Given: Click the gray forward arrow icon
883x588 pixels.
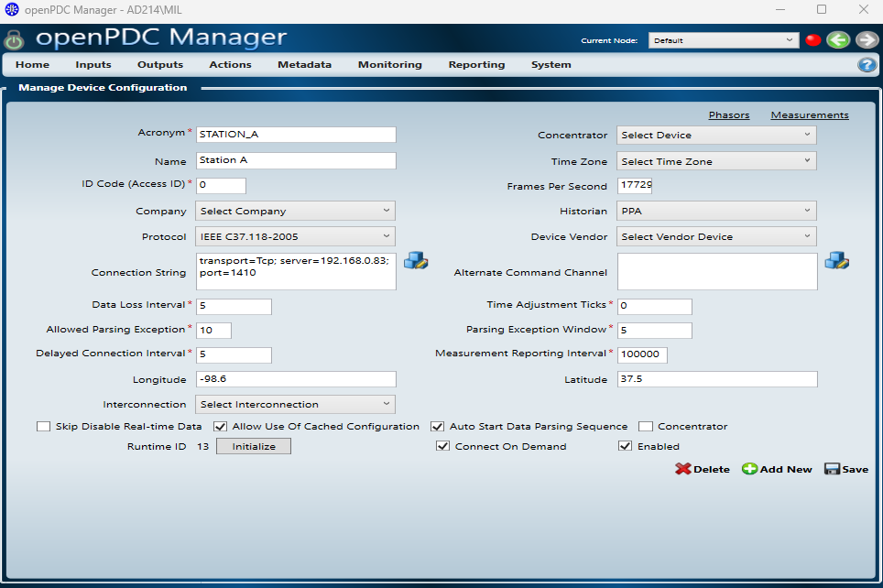Looking at the screenshot, I should pos(867,39).
